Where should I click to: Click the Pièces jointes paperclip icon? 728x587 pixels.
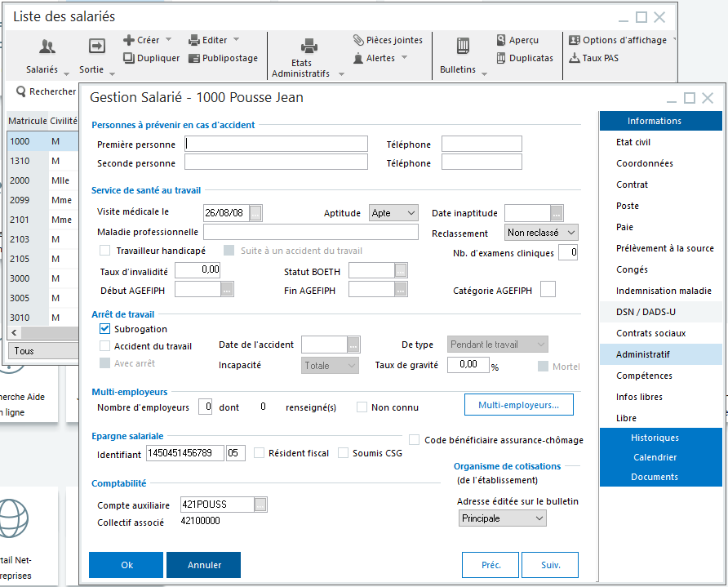click(x=358, y=40)
